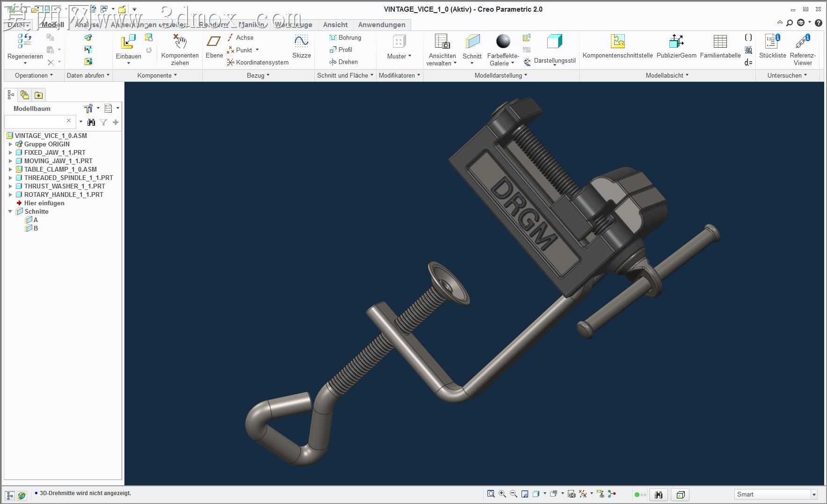Image resolution: width=827 pixels, height=504 pixels.
Task: Click the model tree search binoculars icon
Action: (x=91, y=122)
